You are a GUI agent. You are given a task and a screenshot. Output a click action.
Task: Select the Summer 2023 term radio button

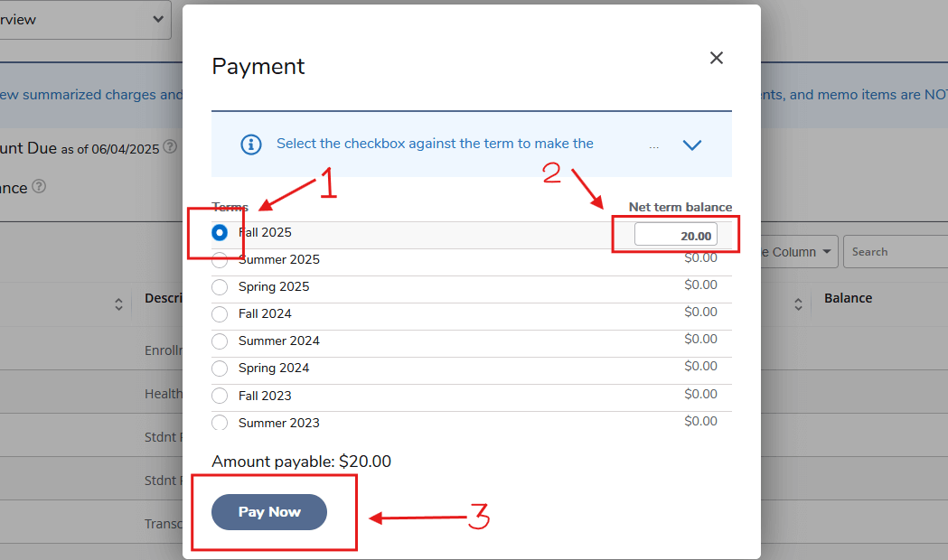220,422
